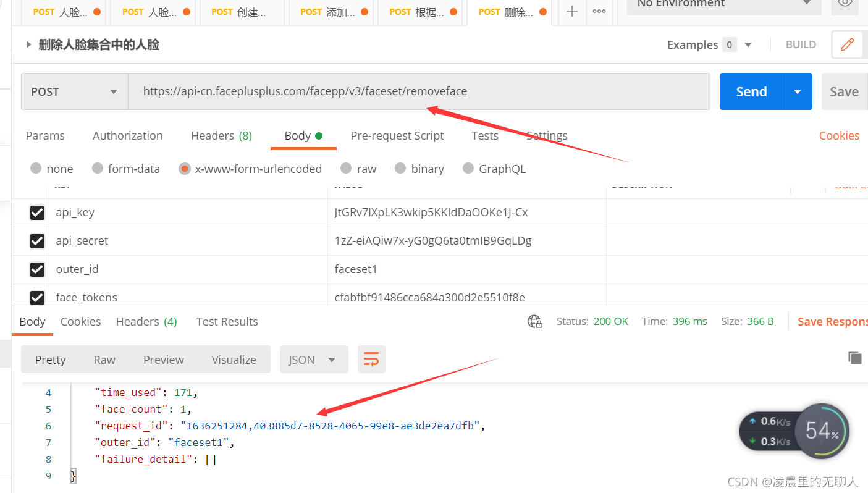This screenshot has width=868, height=493.
Task: Open the Pre-request Script tab
Action: click(397, 136)
